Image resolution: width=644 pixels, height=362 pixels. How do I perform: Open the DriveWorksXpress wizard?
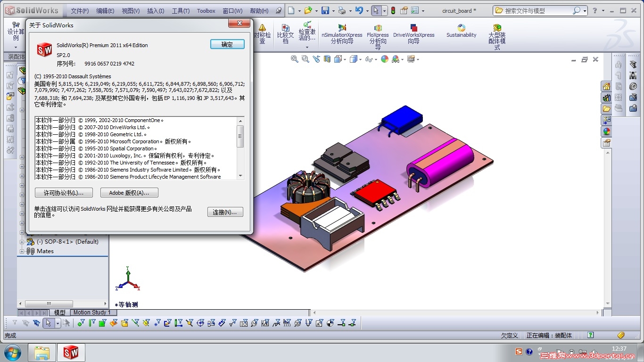[413, 34]
